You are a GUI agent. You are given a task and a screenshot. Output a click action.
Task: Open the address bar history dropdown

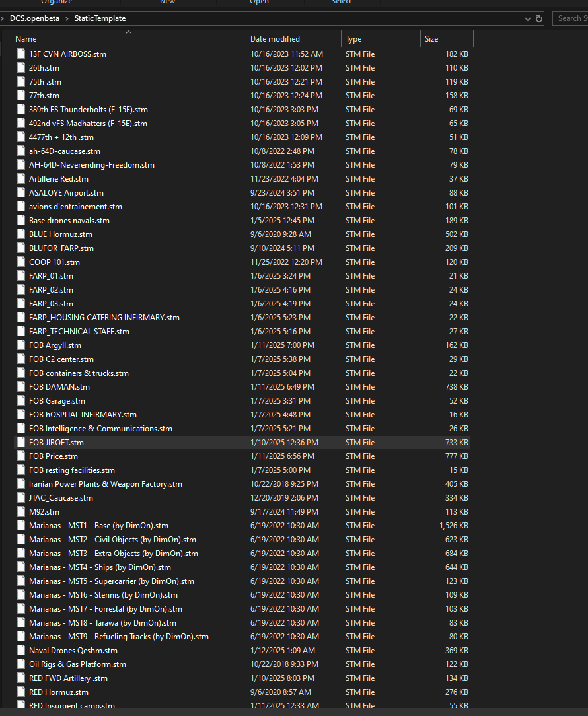point(528,18)
